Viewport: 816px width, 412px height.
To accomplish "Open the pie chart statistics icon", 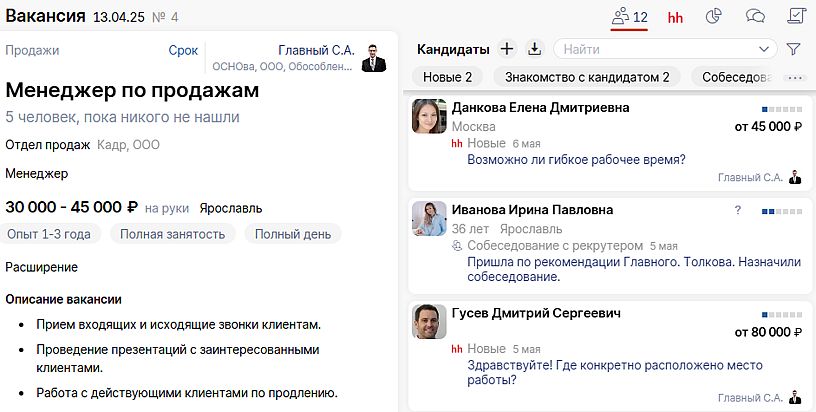I will (714, 17).
